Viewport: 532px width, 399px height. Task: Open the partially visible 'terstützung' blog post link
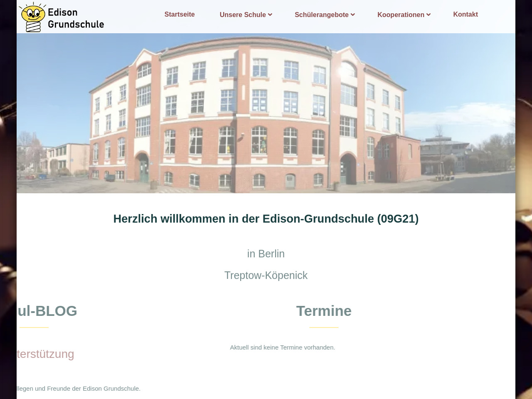(45, 354)
